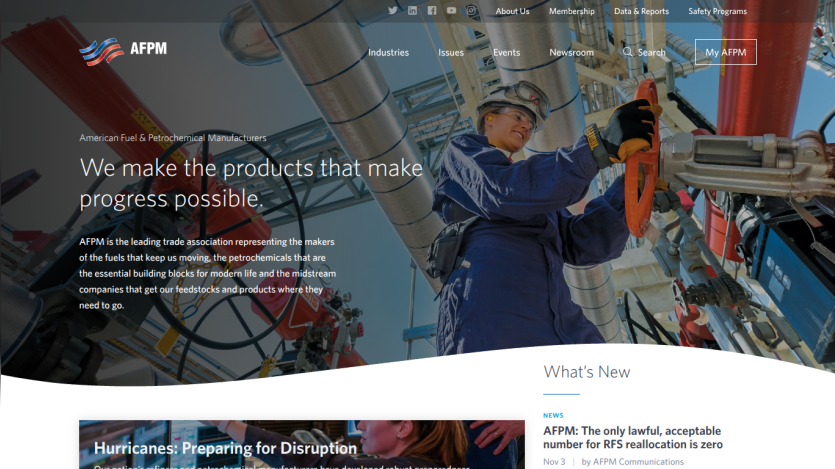Open the RFS reallocation news article
835x469 pixels.
click(633, 438)
